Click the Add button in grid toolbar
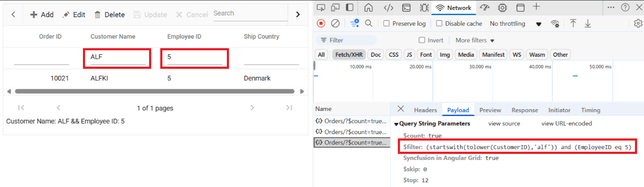This screenshot has height=187, width=644. (42, 15)
